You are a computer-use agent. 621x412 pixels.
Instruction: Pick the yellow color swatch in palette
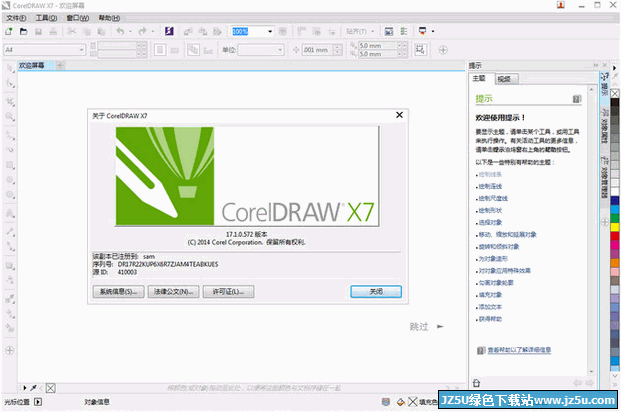pyautogui.click(x=615, y=227)
